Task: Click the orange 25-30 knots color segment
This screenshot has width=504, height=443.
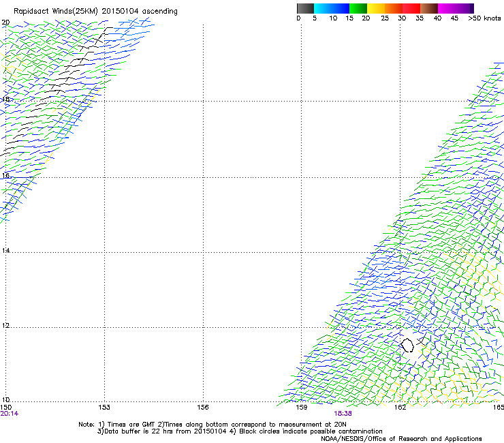Action: coord(394,8)
